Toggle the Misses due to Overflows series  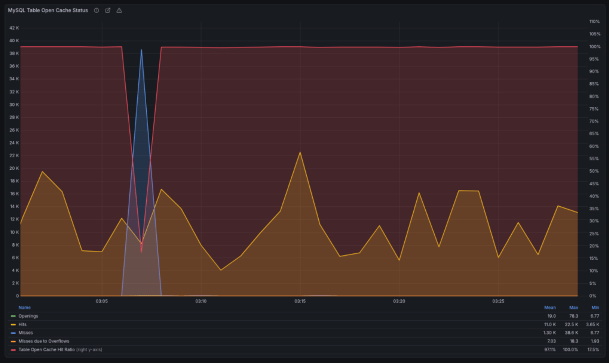44,341
